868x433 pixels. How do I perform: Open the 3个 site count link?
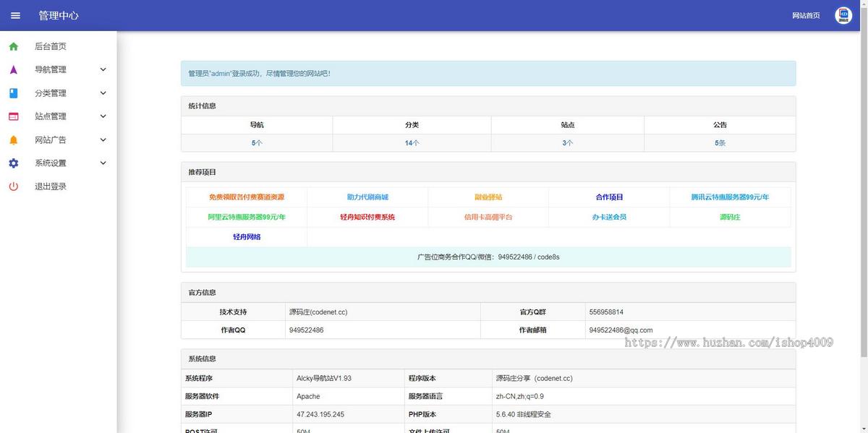567,143
